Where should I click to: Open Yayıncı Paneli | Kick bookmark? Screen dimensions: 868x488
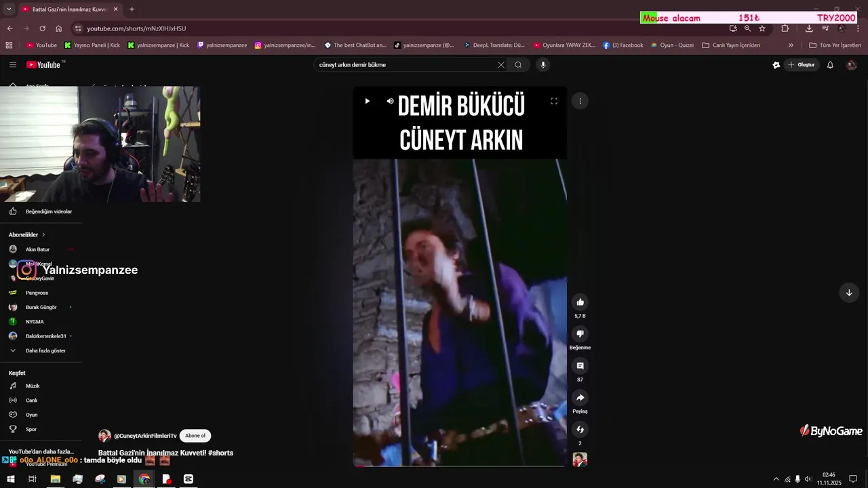coord(94,45)
